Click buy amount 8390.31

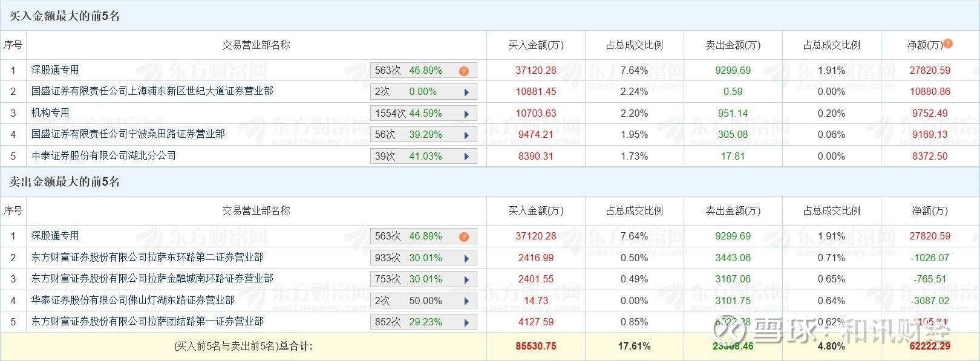(536, 156)
